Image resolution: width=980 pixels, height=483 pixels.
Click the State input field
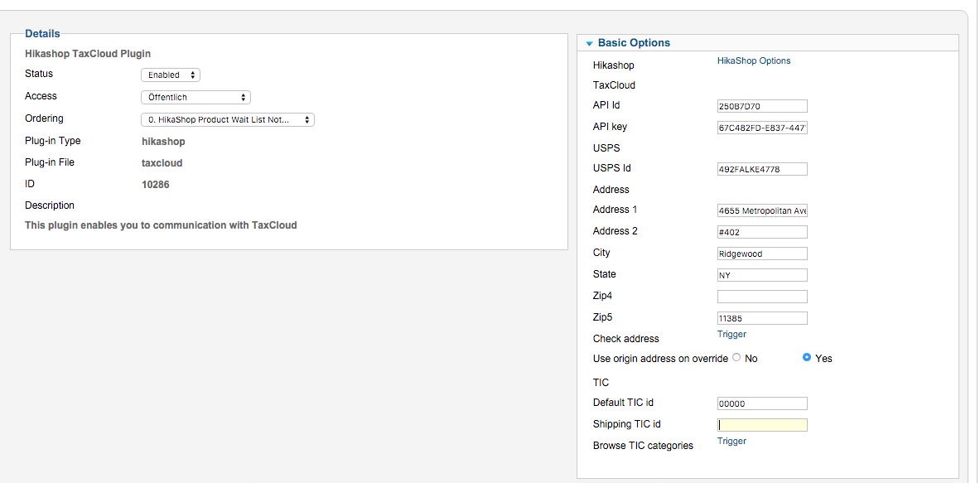click(762, 275)
